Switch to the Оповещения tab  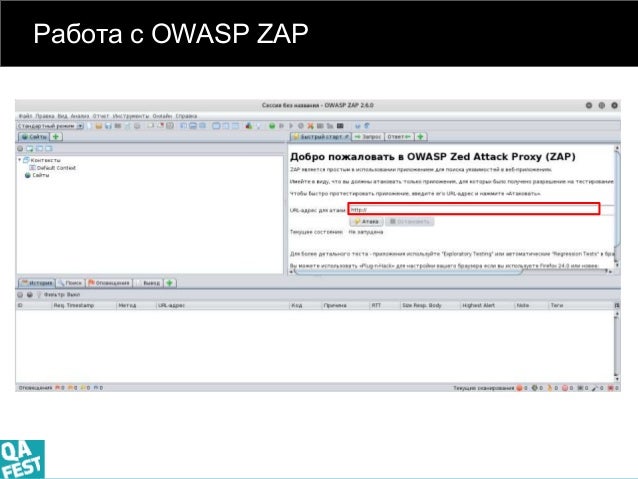[x=109, y=283]
